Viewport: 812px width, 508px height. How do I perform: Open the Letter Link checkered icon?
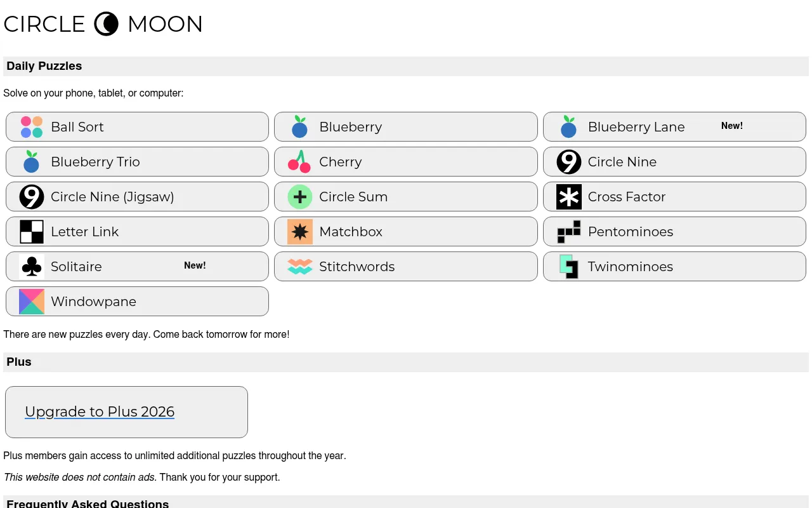(x=32, y=232)
